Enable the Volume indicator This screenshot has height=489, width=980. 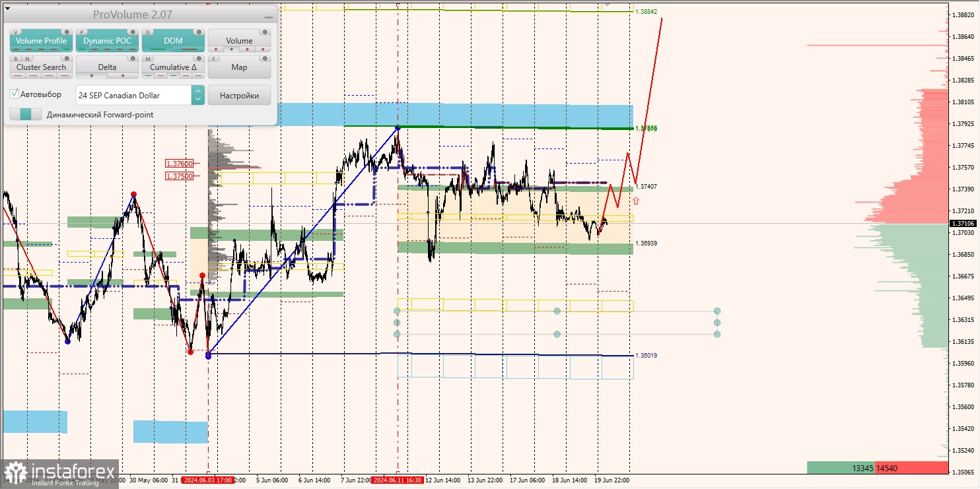pos(239,41)
